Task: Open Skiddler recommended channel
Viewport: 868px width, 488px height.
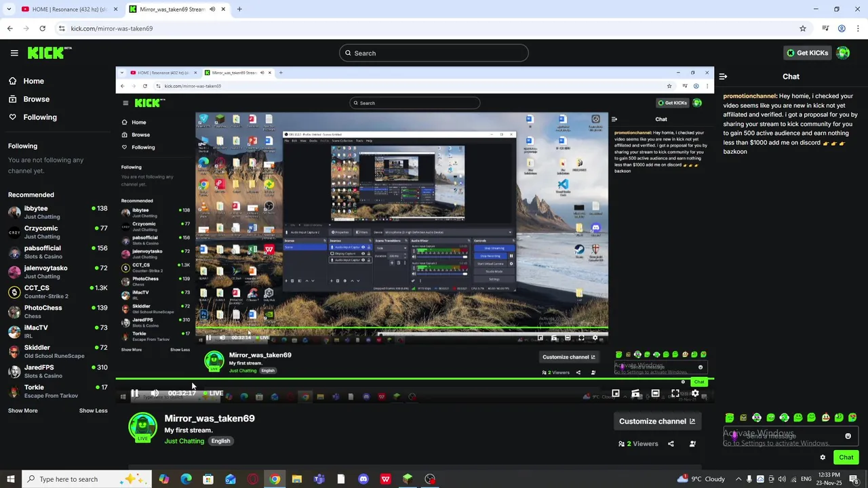Action: tap(58, 351)
